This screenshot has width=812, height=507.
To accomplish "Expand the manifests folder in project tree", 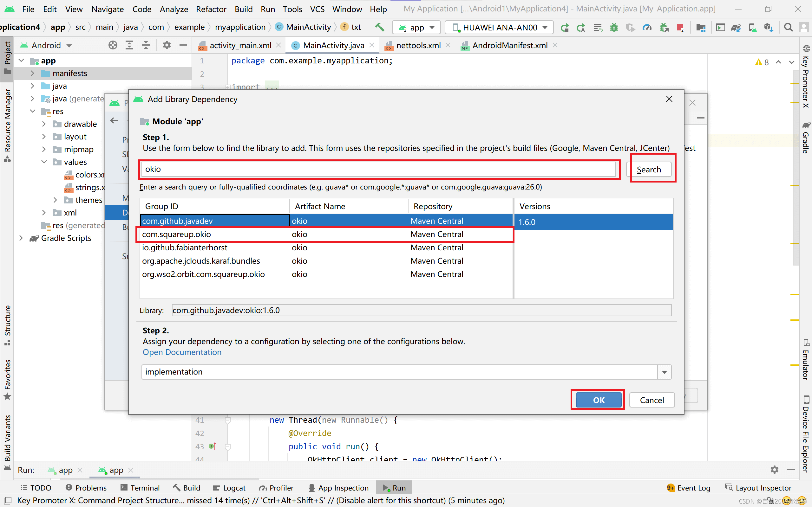I will tap(32, 73).
